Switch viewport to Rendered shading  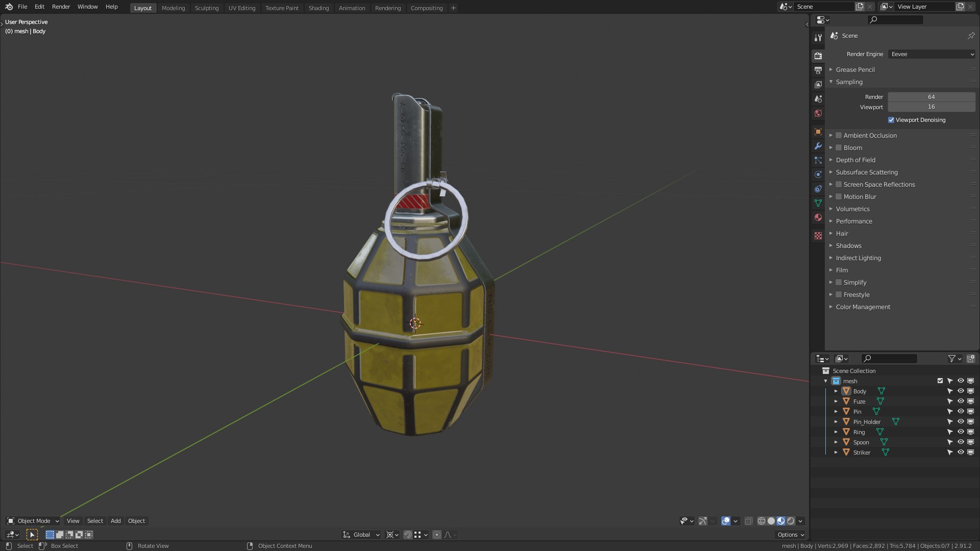[x=791, y=521]
